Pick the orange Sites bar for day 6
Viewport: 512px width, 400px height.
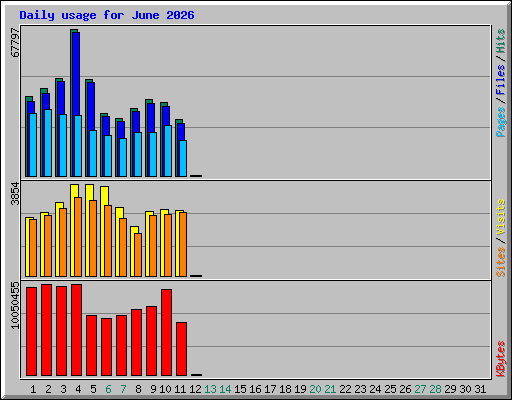click(108, 241)
